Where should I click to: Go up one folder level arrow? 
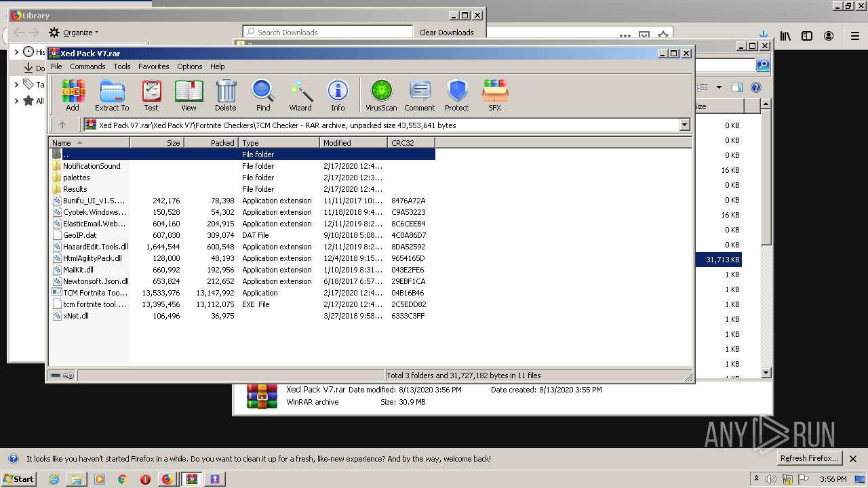click(x=62, y=125)
